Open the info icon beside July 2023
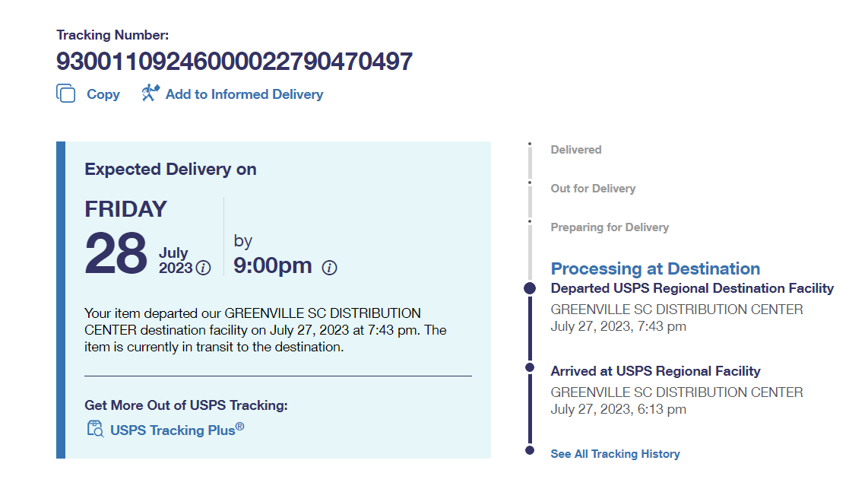This screenshot has height=489, width=868. coord(203,268)
